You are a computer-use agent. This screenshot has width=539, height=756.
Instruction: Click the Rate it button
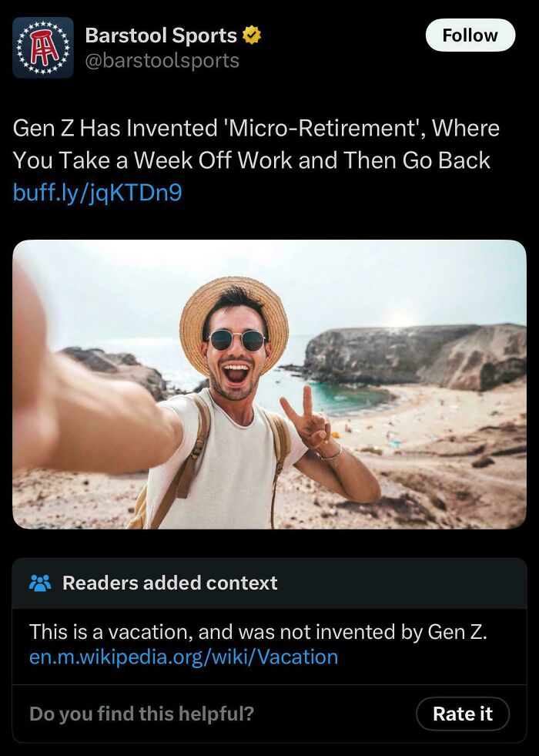point(463,714)
